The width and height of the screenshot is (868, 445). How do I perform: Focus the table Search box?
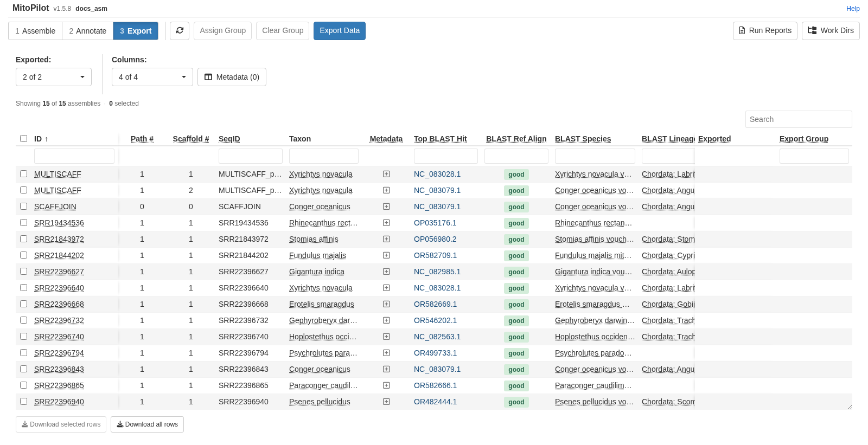(x=799, y=119)
